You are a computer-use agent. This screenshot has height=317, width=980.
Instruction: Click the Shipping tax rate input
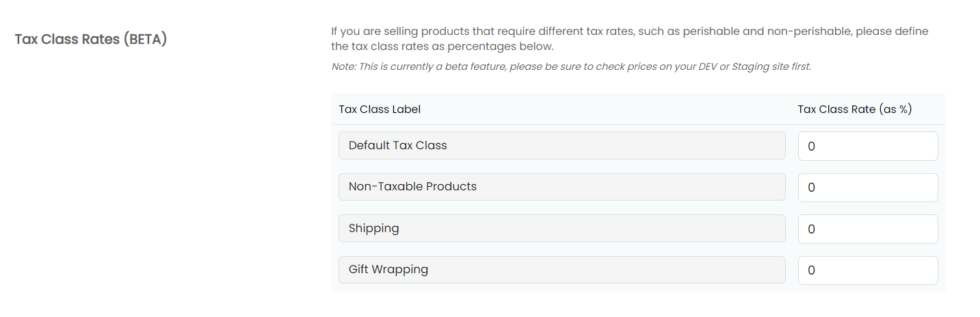868,229
